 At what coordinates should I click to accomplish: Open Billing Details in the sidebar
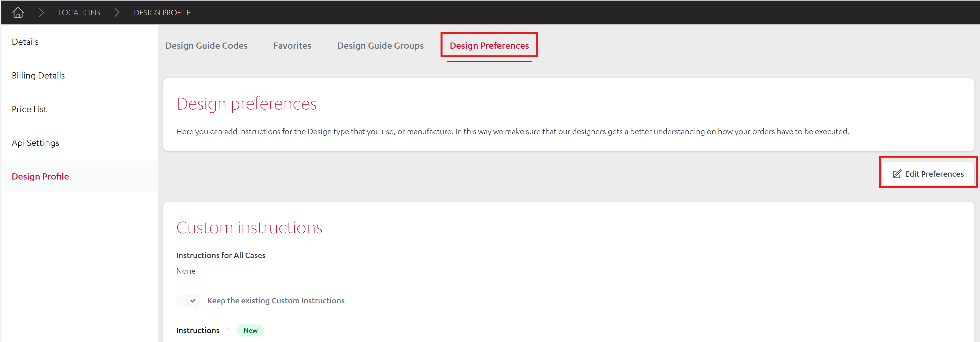[x=38, y=75]
